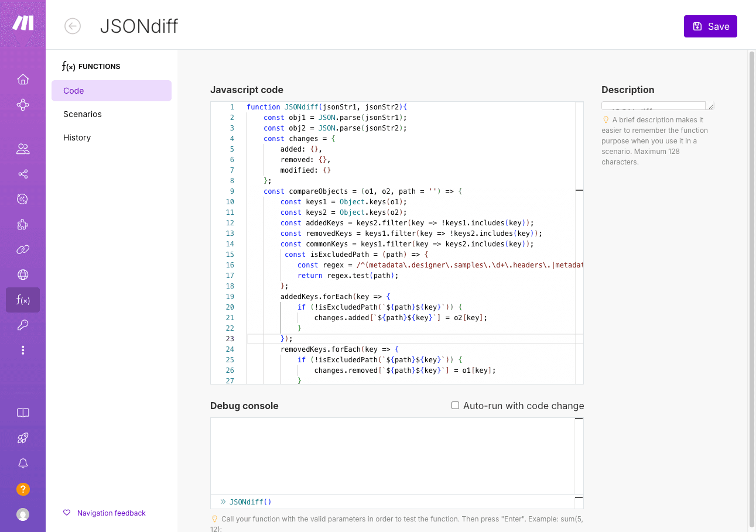The height and width of the screenshot is (532, 756).
Task: Open the Keys icon in sidebar
Action: 23,325
